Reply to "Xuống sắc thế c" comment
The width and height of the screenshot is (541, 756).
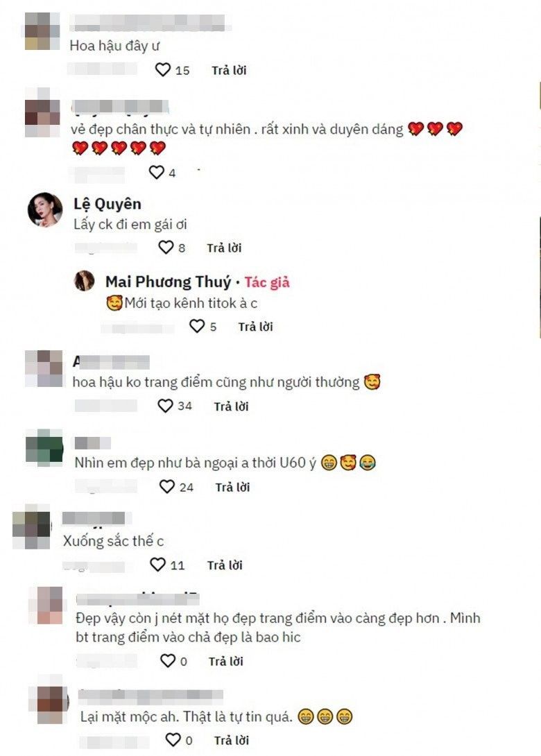(225, 565)
